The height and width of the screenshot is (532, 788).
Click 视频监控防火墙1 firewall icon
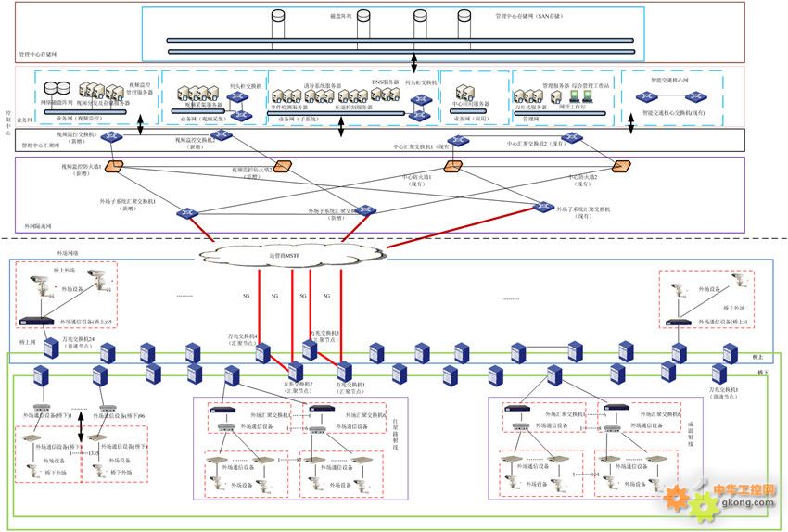coord(114,167)
